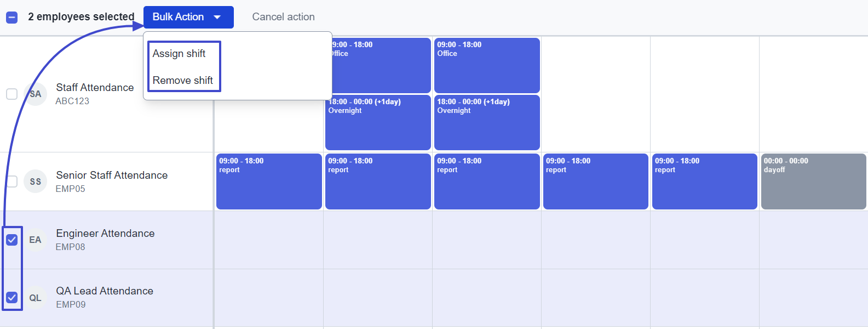Choose Assign shift from menu
The height and width of the screenshot is (329, 868).
(179, 53)
